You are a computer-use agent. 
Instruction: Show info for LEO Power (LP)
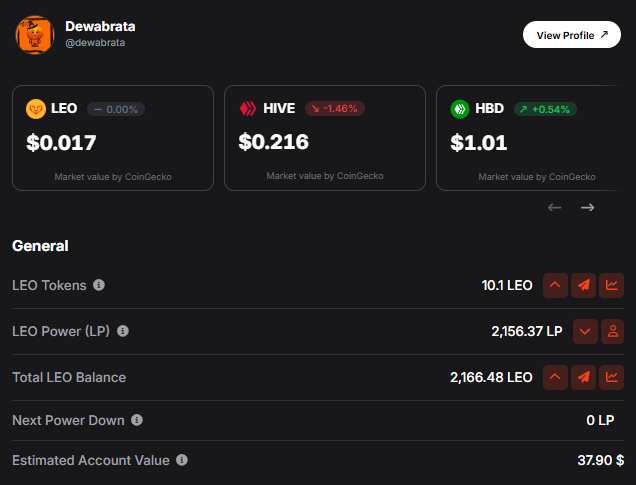123,331
